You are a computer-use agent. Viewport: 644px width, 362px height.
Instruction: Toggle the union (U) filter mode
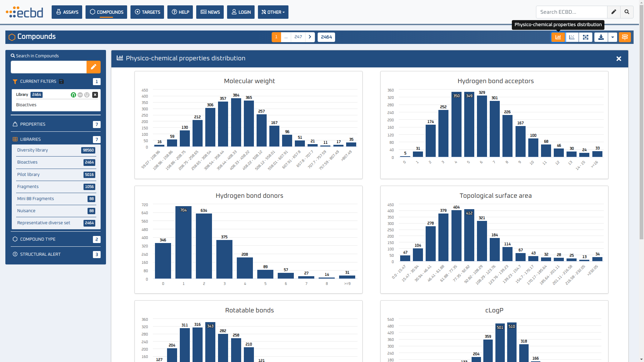coord(87,95)
